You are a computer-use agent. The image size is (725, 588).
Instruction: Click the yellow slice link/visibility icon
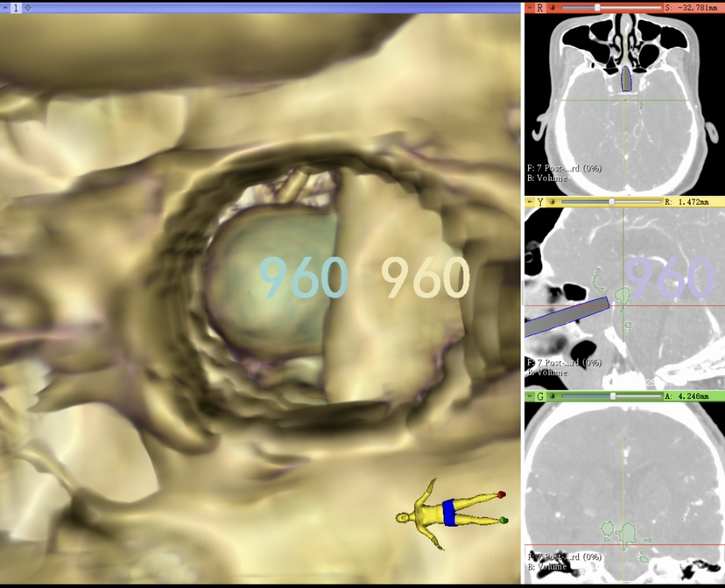coord(553,201)
